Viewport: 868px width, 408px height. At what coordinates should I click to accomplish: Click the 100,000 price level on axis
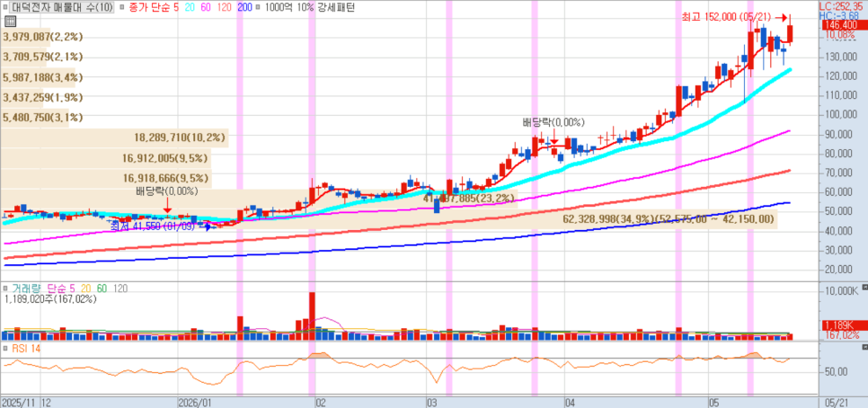[x=840, y=115]
